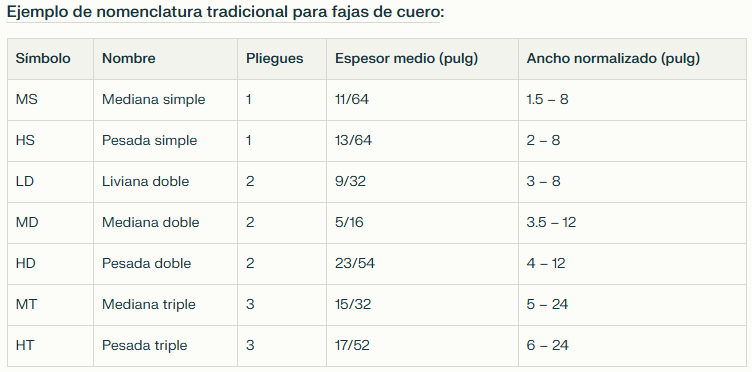Click the MD symbol cell
Image resolution: width=752 pixels, height=372 pixels.
pos(50,223)
